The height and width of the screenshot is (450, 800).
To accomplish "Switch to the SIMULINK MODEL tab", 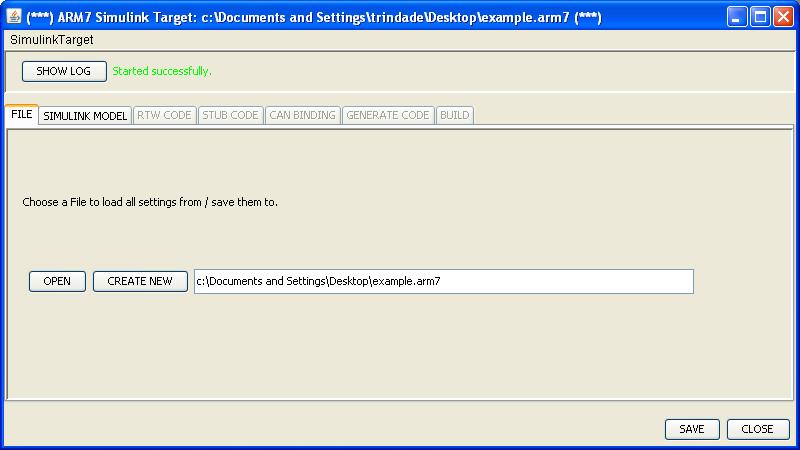I will (85, 115).
